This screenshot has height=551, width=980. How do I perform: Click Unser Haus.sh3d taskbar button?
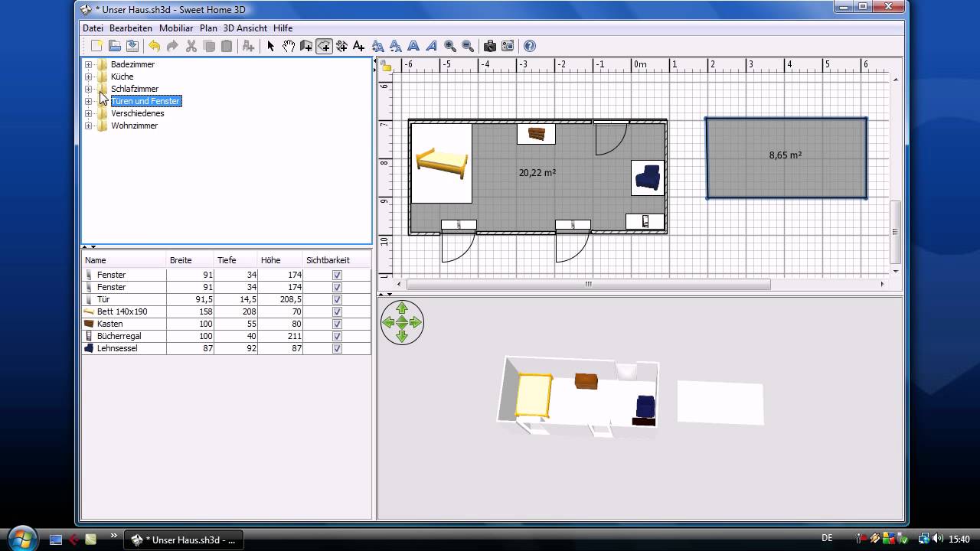tap(185, 540)
